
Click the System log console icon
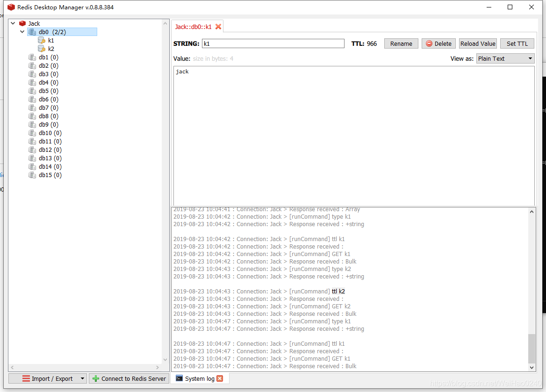pyautogui.click(x=179, y=378)
